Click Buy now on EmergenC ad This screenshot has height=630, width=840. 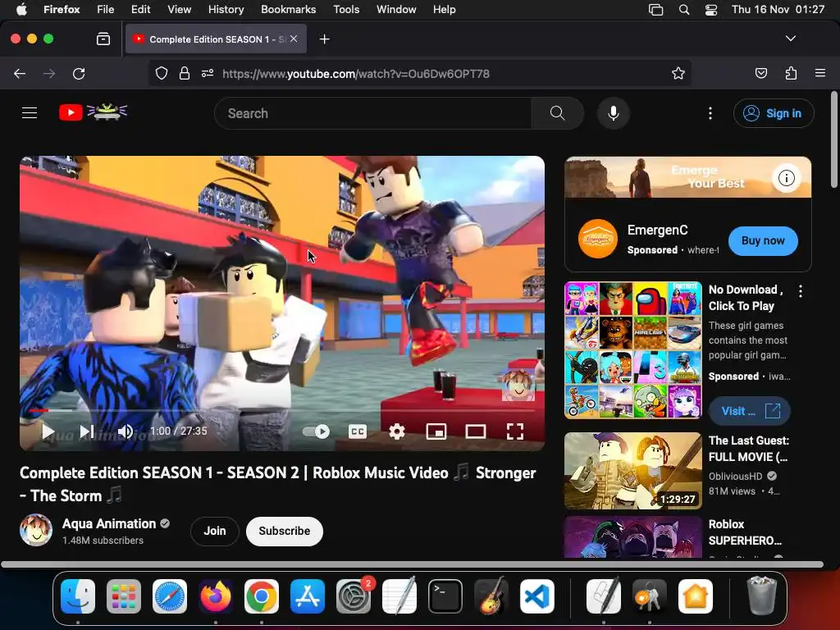(763, 240)
